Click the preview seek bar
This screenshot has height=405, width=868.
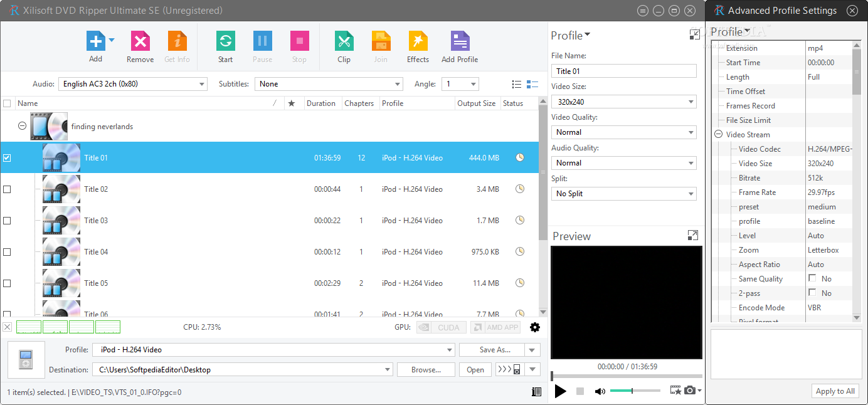click(x=627, y=376)
